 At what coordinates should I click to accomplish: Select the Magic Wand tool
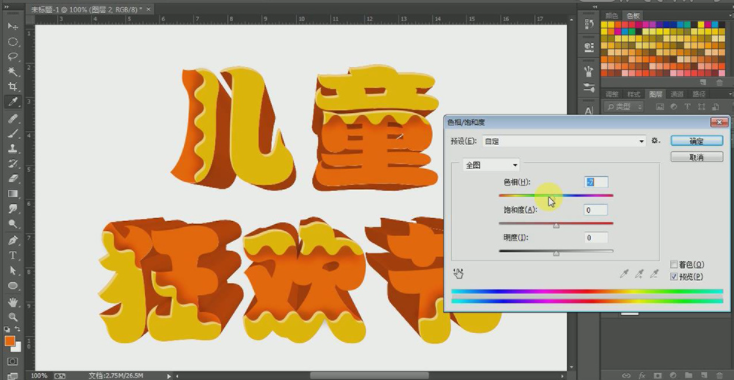(x=13, y=72)
